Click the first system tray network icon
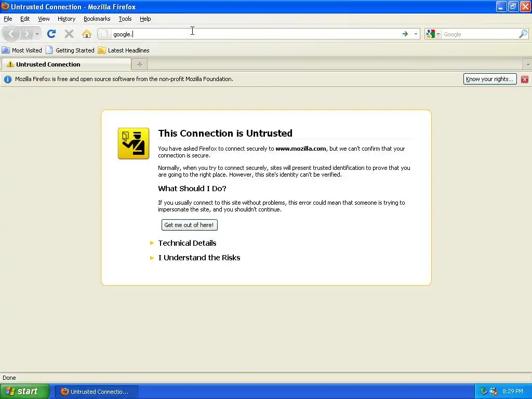Viewport: 532px width, 399px height. (x=484, y=392)
